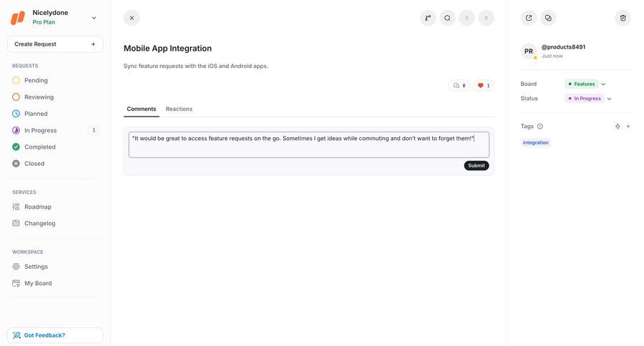Add a tag with the plus icon
This screenshot has width=644, height=346.
pos(628,127)
